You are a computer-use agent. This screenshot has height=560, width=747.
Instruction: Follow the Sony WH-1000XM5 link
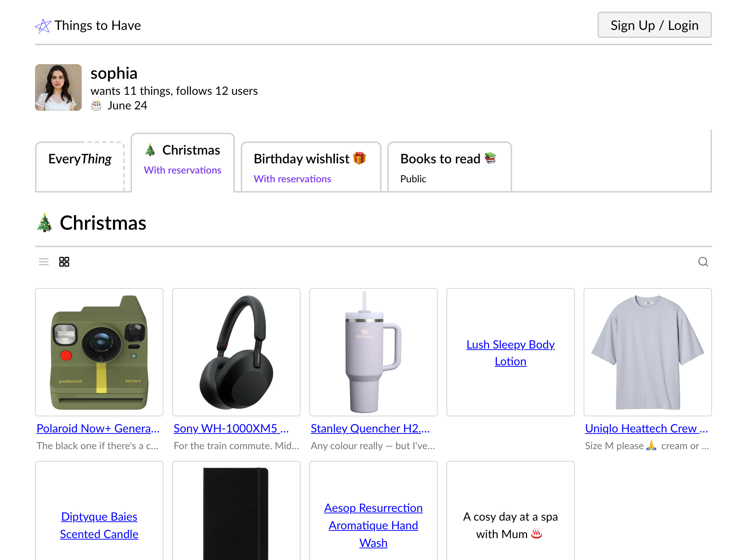click(x=231, y=428)
